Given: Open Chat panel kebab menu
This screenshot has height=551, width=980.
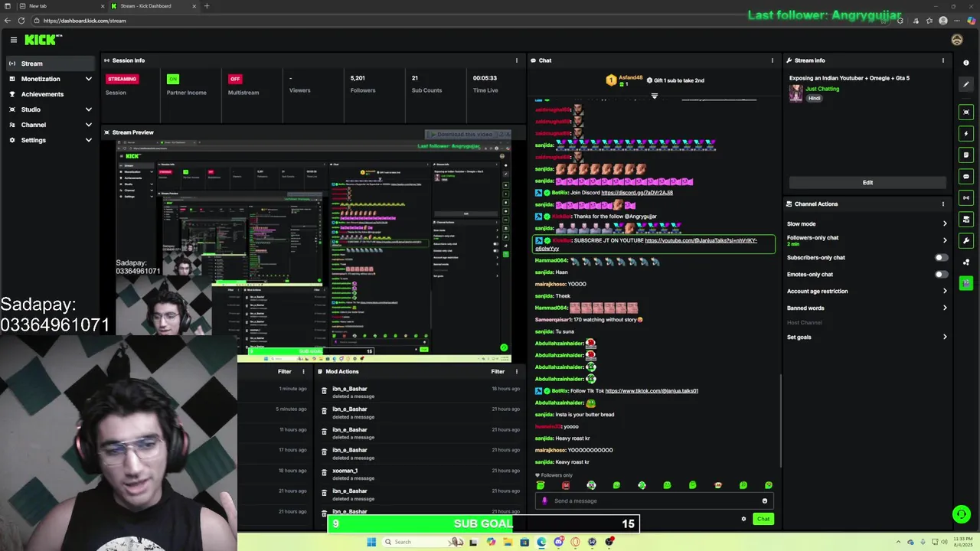Looking at the screenshot, I should click(x=772, y=60).
